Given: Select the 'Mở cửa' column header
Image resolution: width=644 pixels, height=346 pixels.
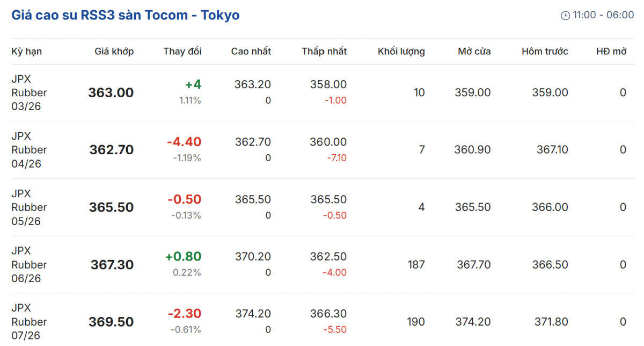Looking at the screenshot, I should pos(474,52).
